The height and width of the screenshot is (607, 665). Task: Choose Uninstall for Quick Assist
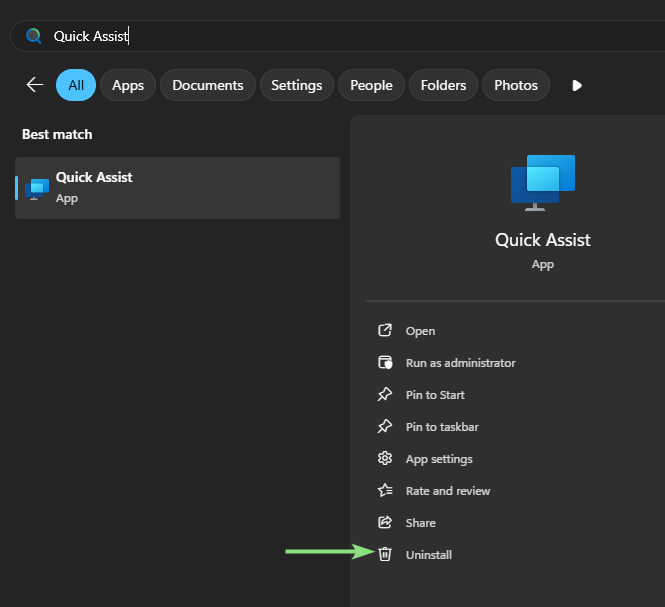(x=429, y=555)
